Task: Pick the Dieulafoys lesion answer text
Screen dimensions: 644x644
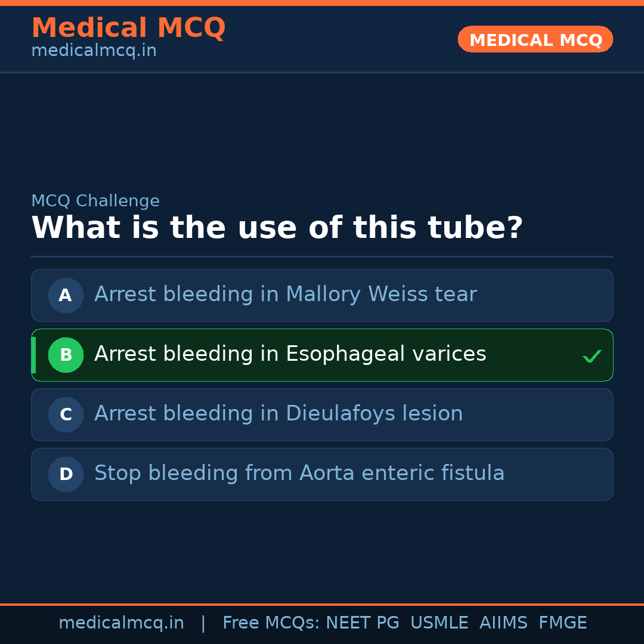Action: [278, 414]
